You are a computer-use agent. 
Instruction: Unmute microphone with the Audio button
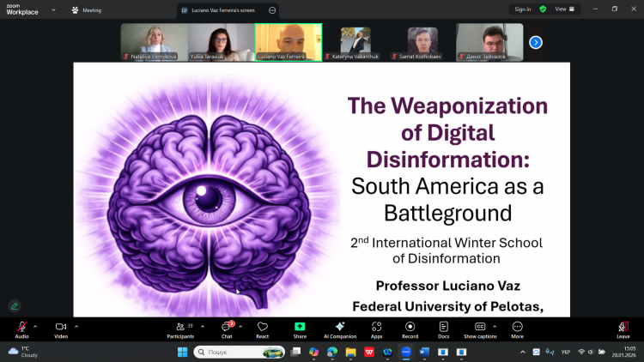click(x=21, y=328)
